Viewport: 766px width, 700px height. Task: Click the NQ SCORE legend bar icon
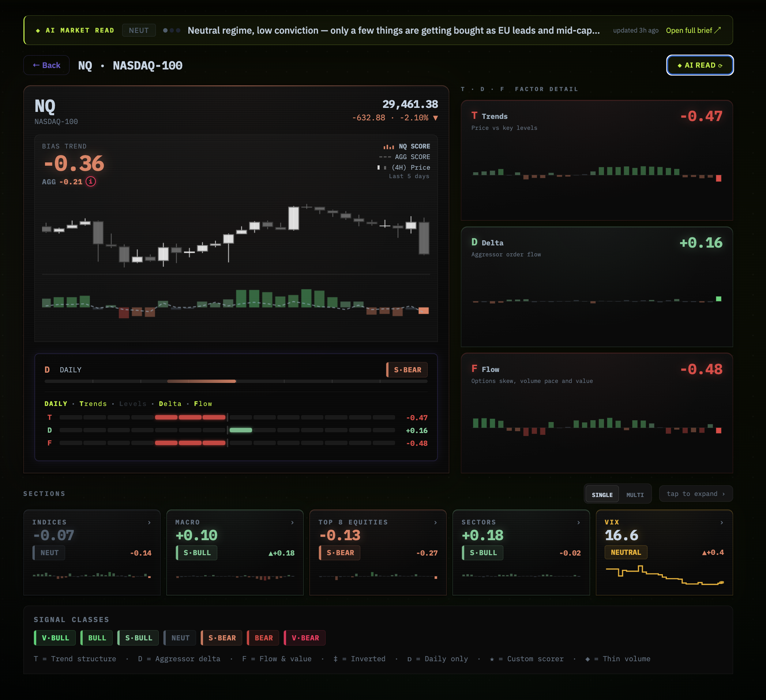coord(388,147)
